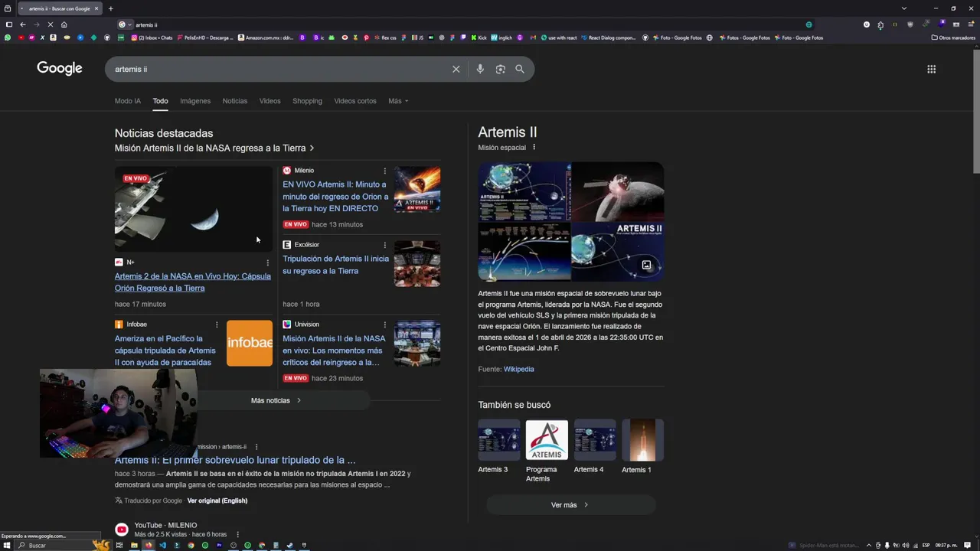
Task: Stop page loading with the X button
Action: pyautogui.click(x=51, y=24)
